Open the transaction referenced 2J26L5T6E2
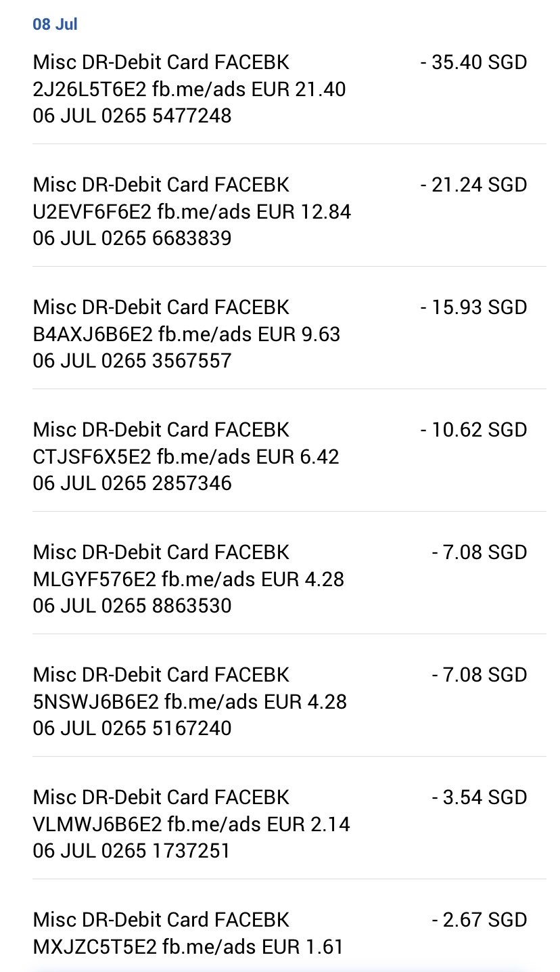 pos(189,89)
